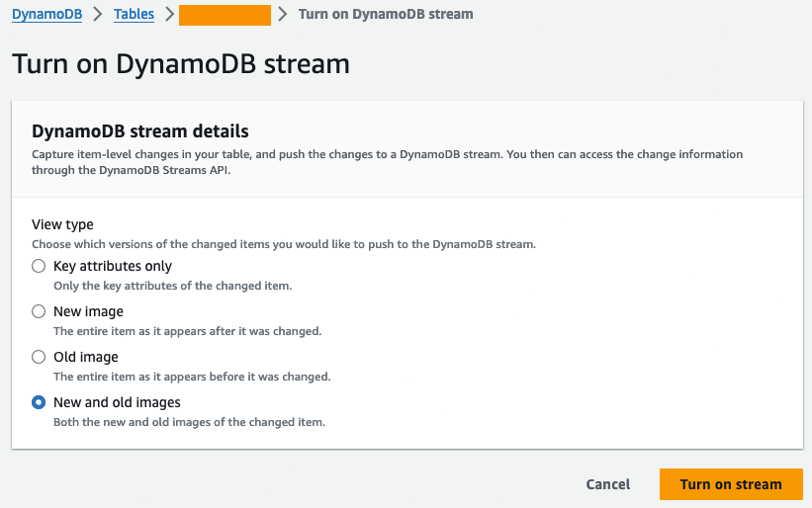Open the DynamoDB breadcrumb link
Viewport: 812px width, 508px height.
pyautogui.click(x=46, y=15)
